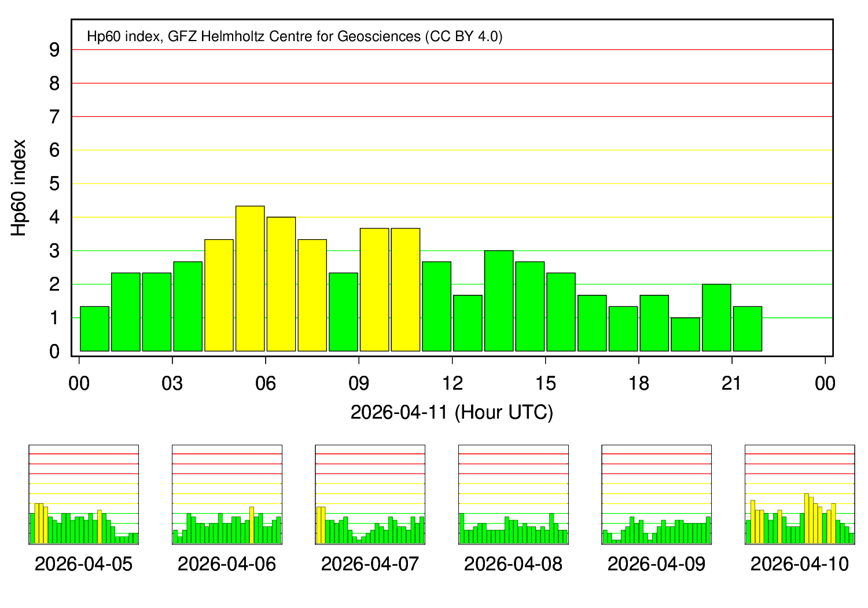The width and height of the screenshot is (868, 608).
Task: Open the 2026-04-06 thumbnail chart
Action: pyautogui.click(x=227, y=495)
